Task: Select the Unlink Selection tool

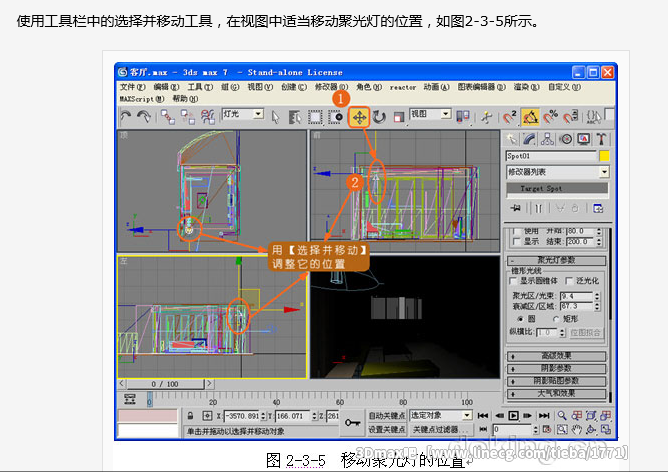Action: click(187, 117)
